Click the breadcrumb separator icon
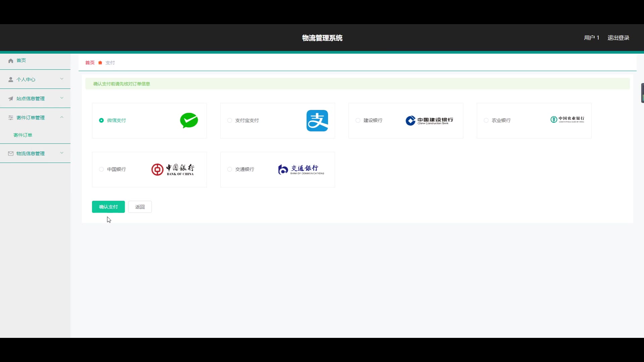644x362 pixels. [x=100, y=63]
